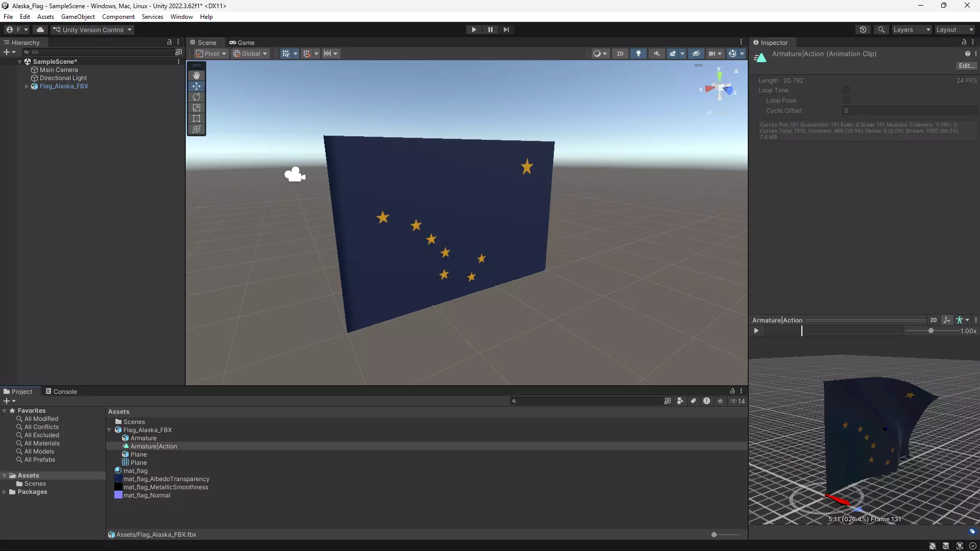
Task: Select the Hand view tool
Action: point(197,75)
